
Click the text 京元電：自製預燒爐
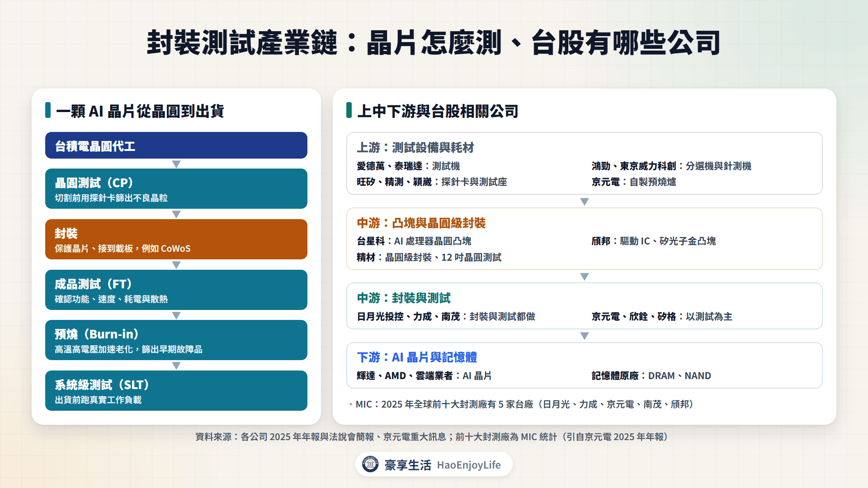pos(634,182)
